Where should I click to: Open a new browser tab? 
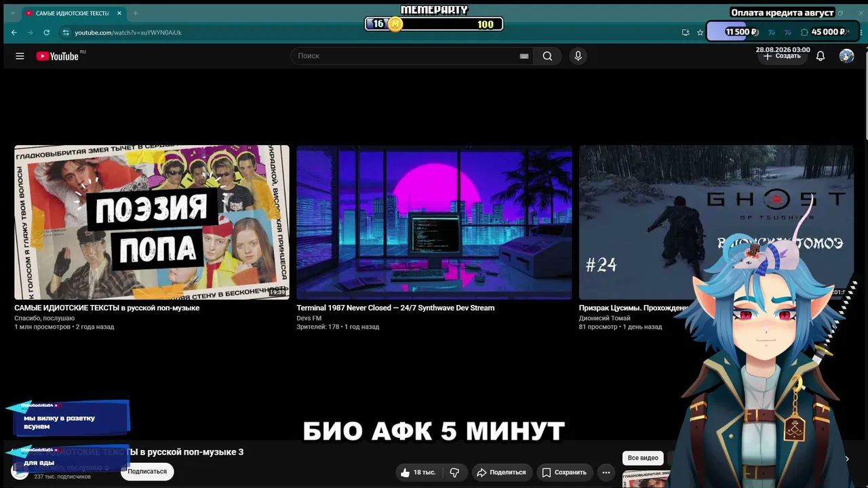pos(136,14)
